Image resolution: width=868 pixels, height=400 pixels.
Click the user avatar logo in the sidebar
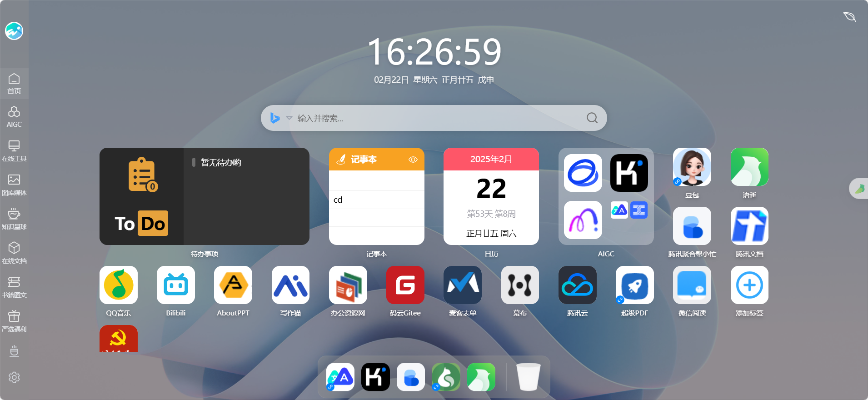14,31
